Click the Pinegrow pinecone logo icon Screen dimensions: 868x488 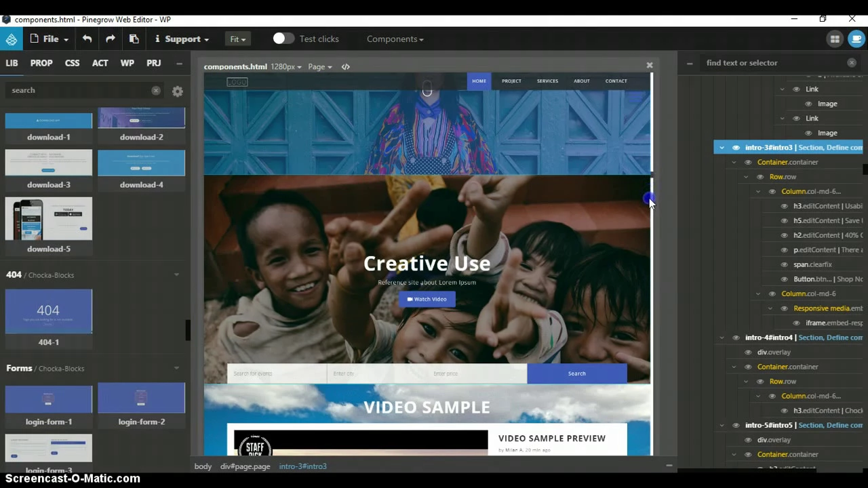[x=12, y=39]
